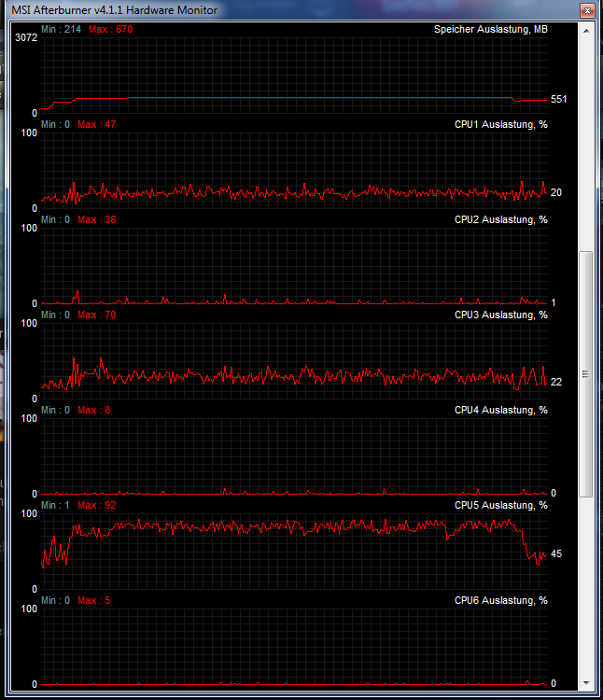Click the vertical scrollbar thumb
603x700 pixels.
click(x=585, y=374)
